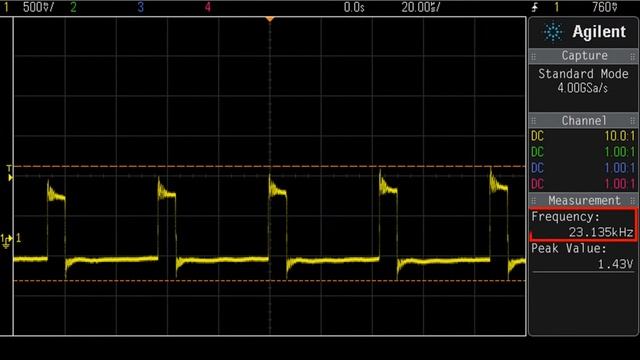Image resolution: width=640 pixels, height=360 pixels.
Task: Select channel 1 indicator in top bar
Action: click(x=6, y=7)
